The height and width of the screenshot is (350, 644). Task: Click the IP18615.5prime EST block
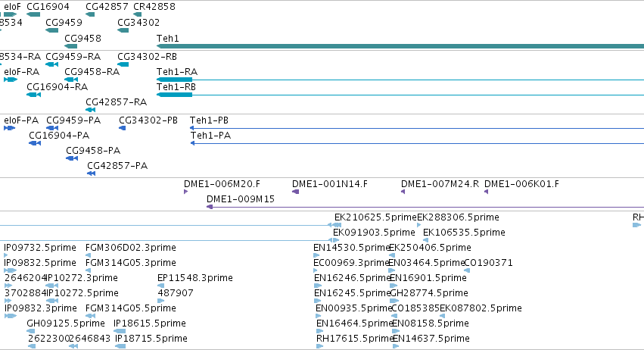pos(120,331)
